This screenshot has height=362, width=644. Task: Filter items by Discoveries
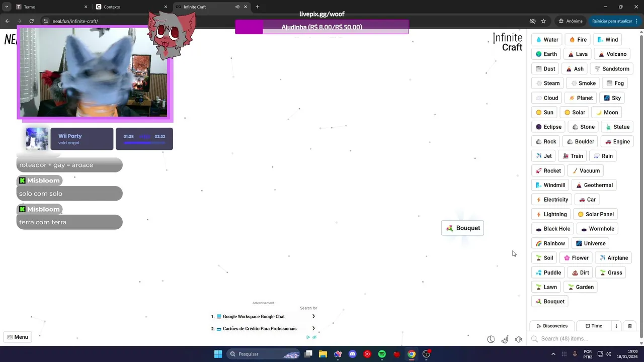click(x=552, y=326)
